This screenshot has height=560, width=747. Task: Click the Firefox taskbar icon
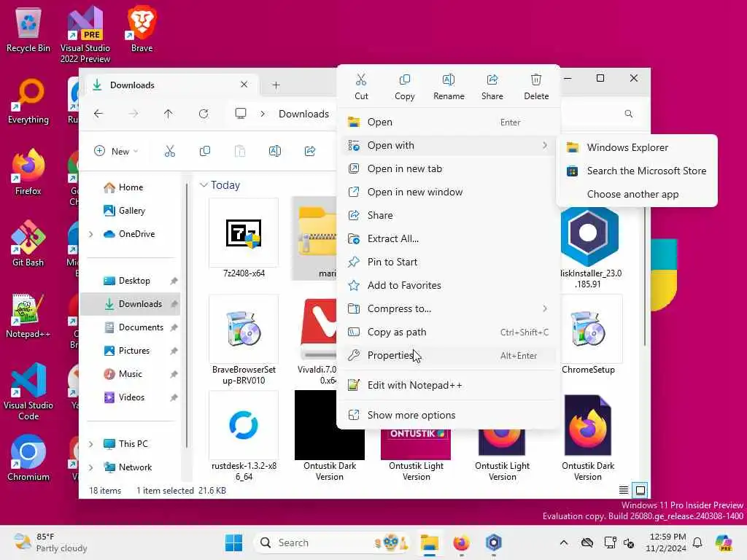coord(461,542)
